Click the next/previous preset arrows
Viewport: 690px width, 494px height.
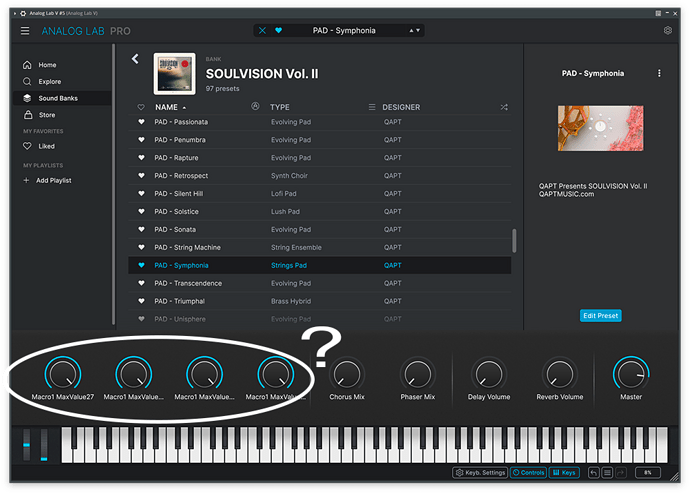[x=414, y=30]
